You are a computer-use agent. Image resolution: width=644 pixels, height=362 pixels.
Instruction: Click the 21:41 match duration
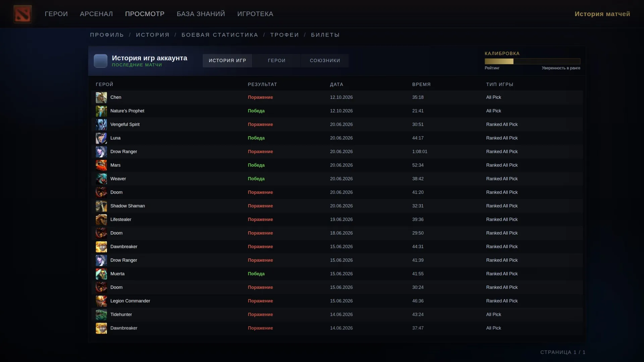point(418,111)
